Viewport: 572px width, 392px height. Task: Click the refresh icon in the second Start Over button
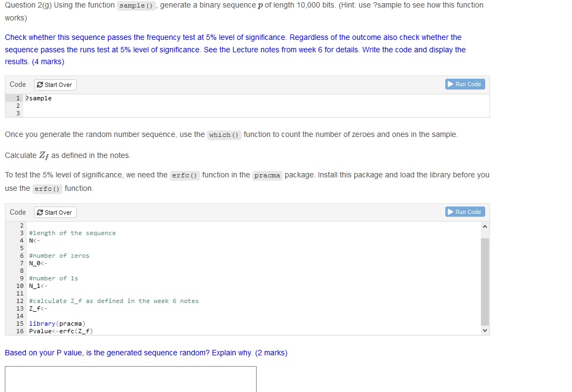[39, 212]
